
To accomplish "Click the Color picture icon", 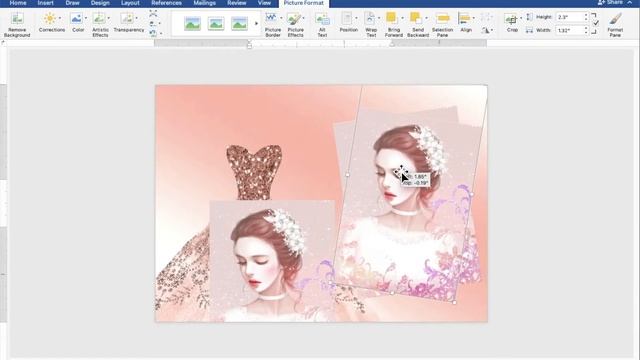I will [x=76, y=19].
